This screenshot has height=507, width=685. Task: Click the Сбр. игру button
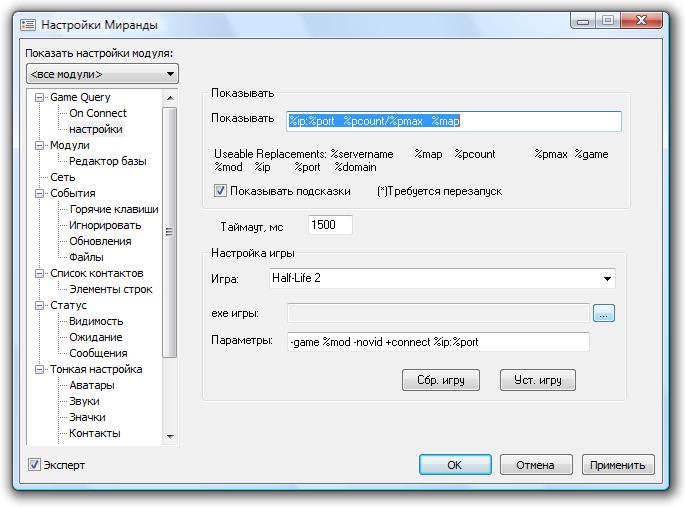pos(441,380)
